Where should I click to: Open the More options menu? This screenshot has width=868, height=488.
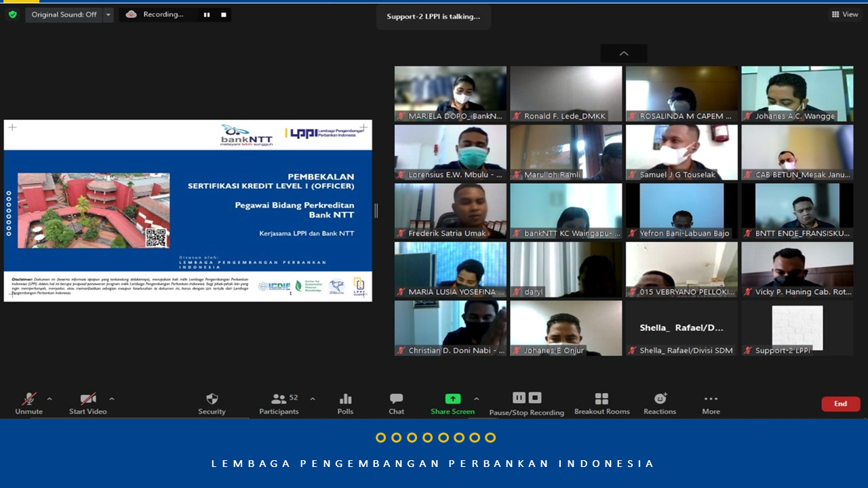(x=711, y=403)
